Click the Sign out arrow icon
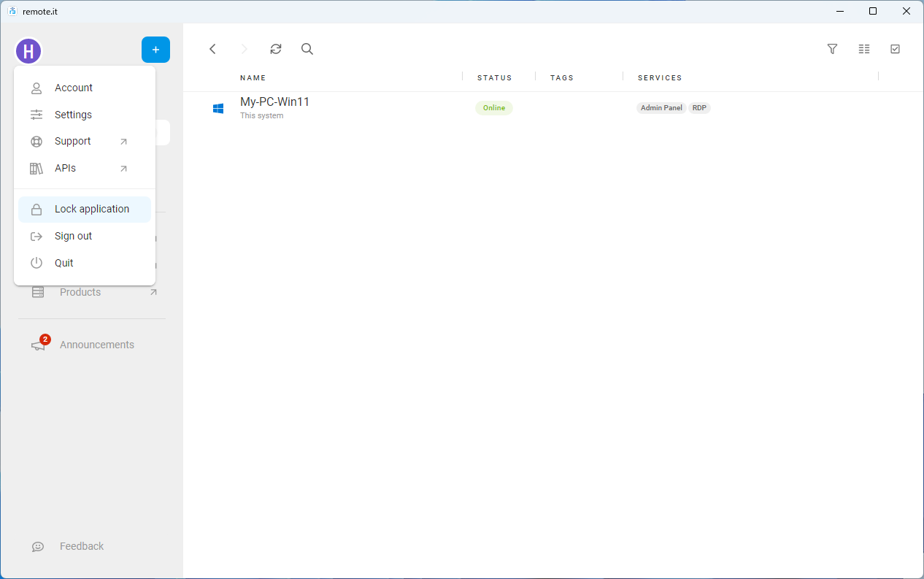 (36, 237)
